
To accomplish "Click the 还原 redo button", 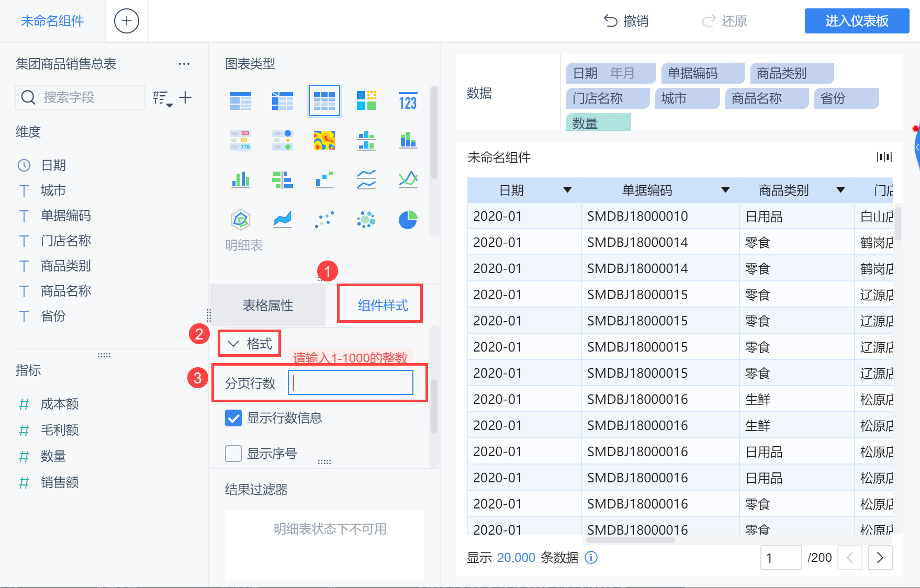I will pyautogui.click(x=724, y=21).
